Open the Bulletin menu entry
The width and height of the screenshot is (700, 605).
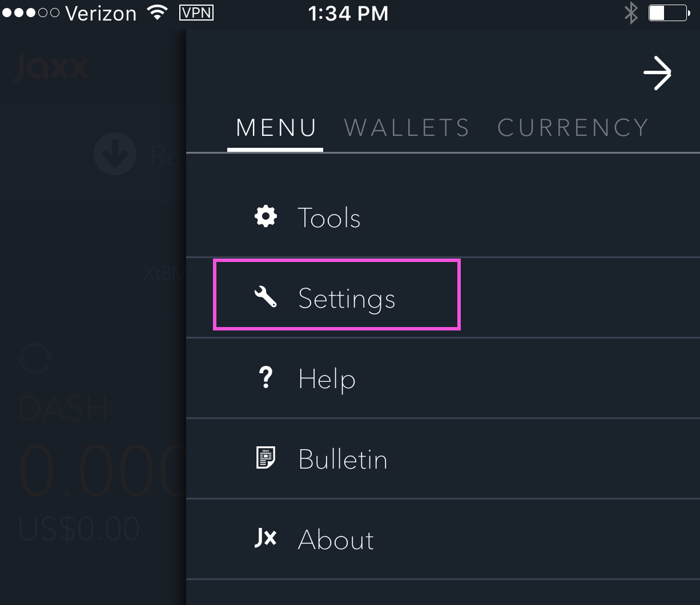[343, 459]
